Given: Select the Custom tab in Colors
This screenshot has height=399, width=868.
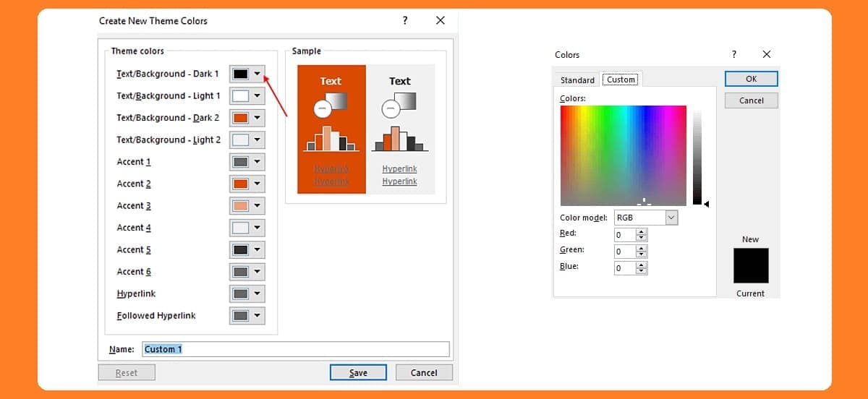Looking at the screenshot, I should 621,80.
